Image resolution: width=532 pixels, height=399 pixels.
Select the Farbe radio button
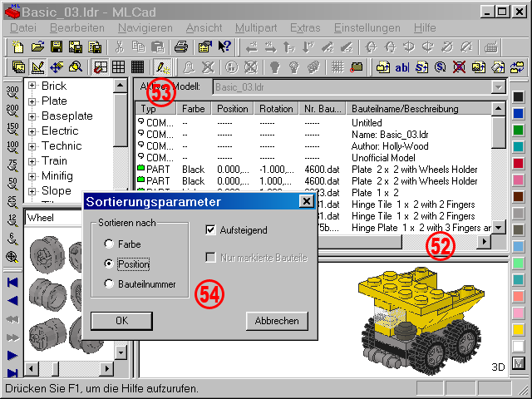[109, 244]
